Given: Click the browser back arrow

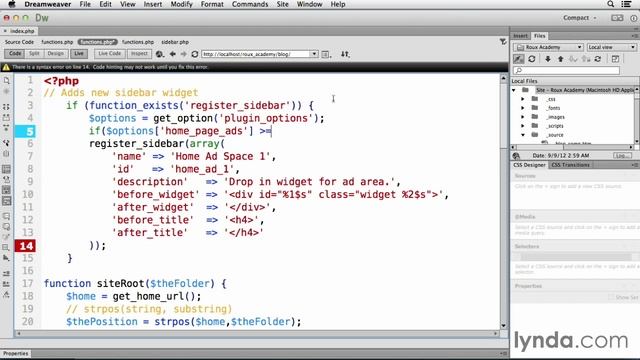Looking at the screenshot, I should point(173,54).
